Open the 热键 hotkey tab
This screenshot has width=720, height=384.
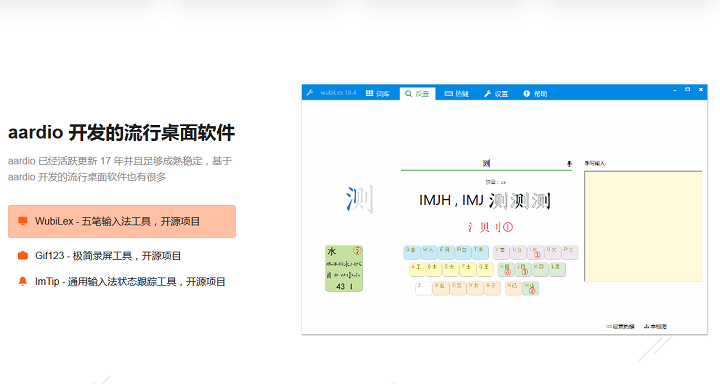pyautogui.click(x=456, y=94)
